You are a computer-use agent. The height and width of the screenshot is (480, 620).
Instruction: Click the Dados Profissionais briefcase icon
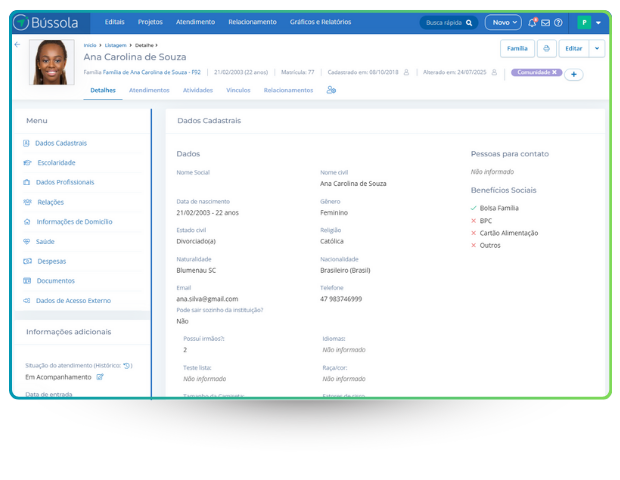(26, 182)
